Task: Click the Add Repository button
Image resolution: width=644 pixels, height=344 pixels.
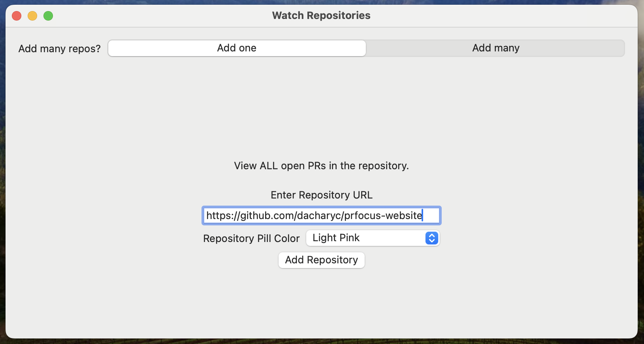Action: point(321,260)
